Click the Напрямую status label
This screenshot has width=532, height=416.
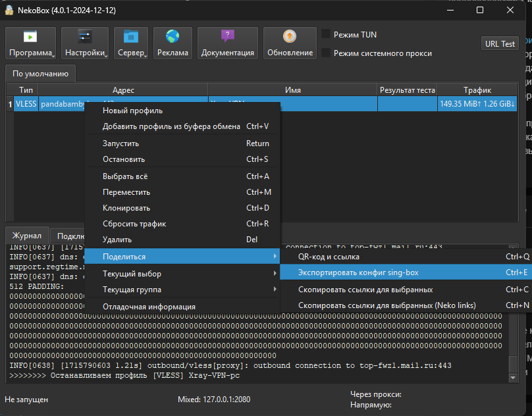[371, 405]
